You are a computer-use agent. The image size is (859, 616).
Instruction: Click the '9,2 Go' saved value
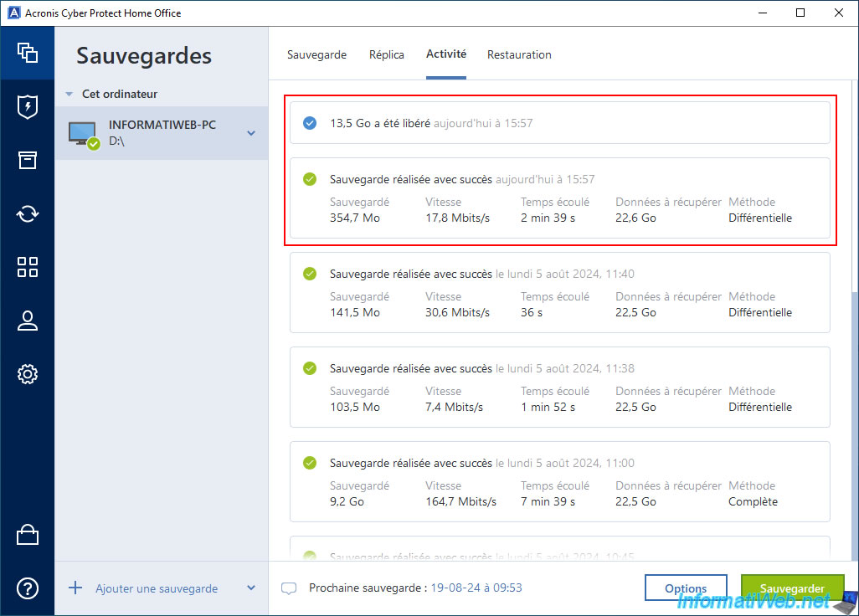coord(347,502)
